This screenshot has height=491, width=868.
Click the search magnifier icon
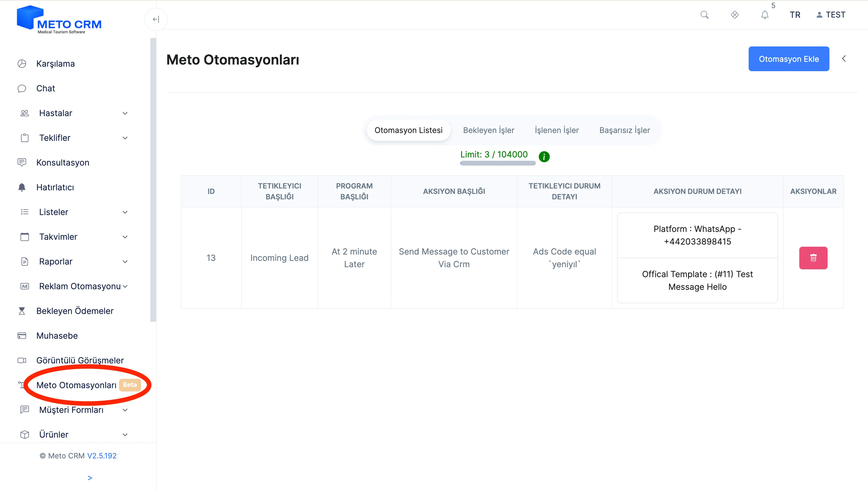click(x=704, y=15)
